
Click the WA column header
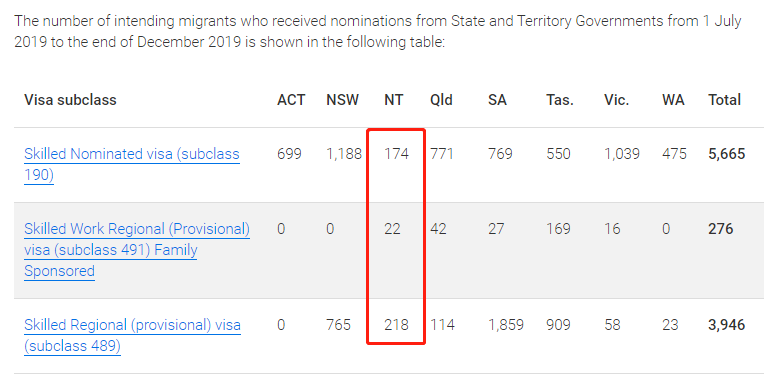[673, 100]
